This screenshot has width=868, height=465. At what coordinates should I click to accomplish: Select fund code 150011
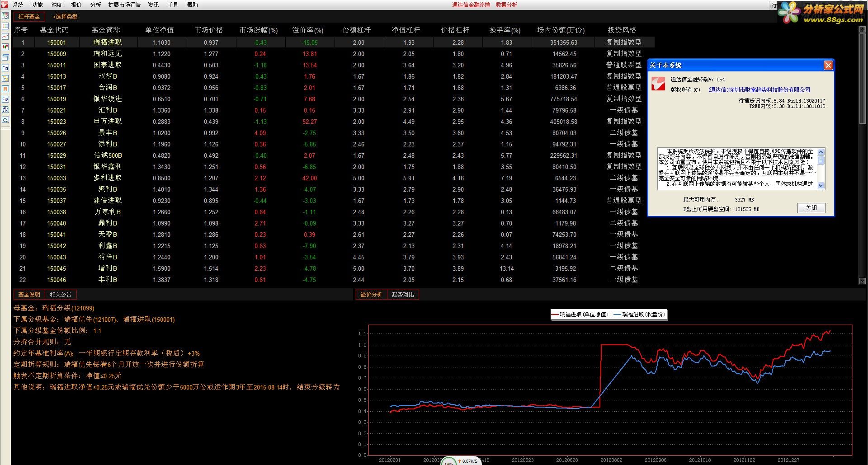click(x=57, y=65)
